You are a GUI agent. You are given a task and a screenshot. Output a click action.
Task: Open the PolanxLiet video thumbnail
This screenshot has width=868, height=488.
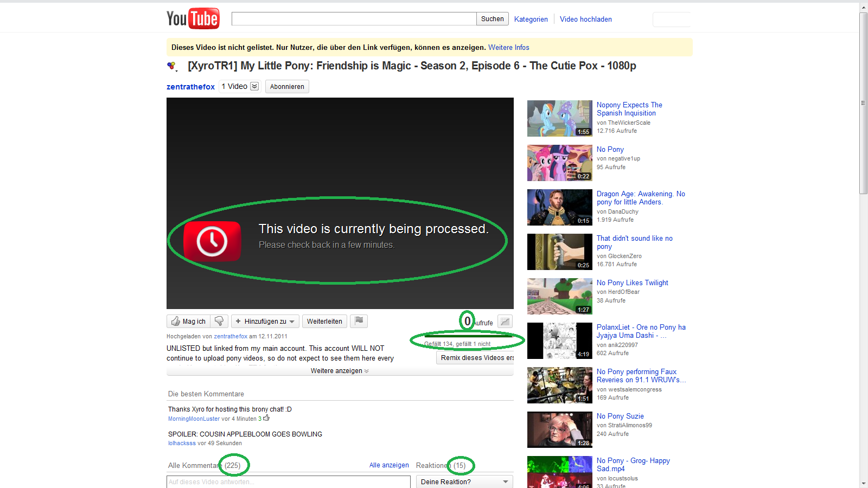point(560,341)
